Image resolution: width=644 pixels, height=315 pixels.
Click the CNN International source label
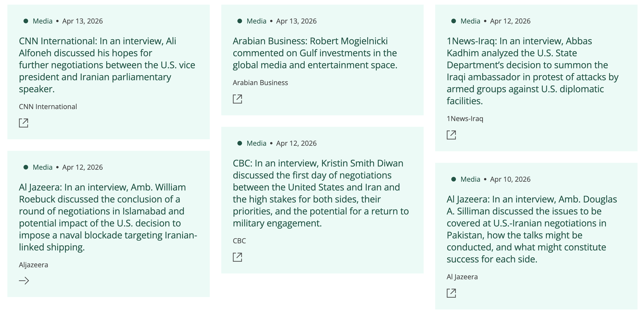tap(48, 107)
